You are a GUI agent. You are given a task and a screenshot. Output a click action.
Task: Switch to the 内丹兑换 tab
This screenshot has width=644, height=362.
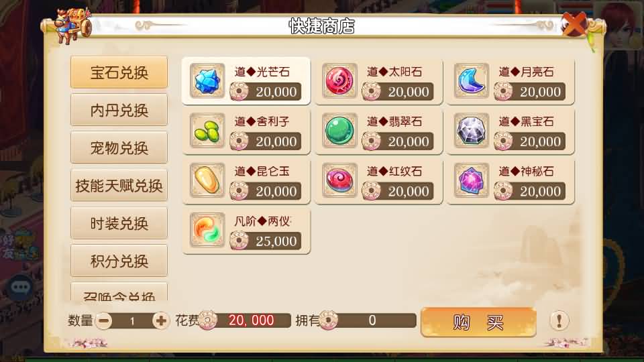click(119, 110)
